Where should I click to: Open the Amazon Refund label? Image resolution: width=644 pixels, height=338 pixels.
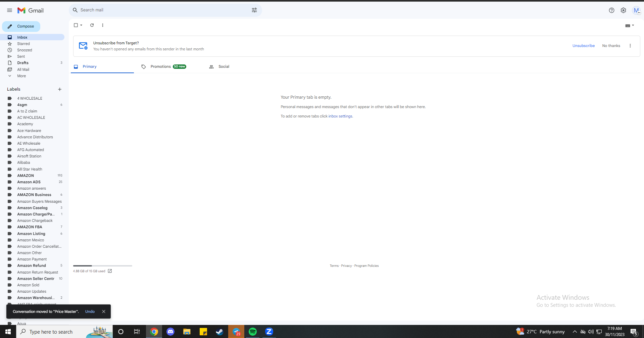(x=32, y=265)
